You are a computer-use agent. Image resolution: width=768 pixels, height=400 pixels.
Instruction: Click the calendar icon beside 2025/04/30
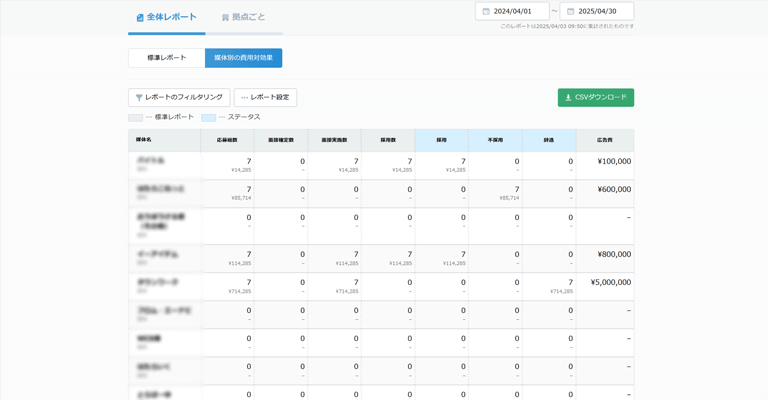571,11
